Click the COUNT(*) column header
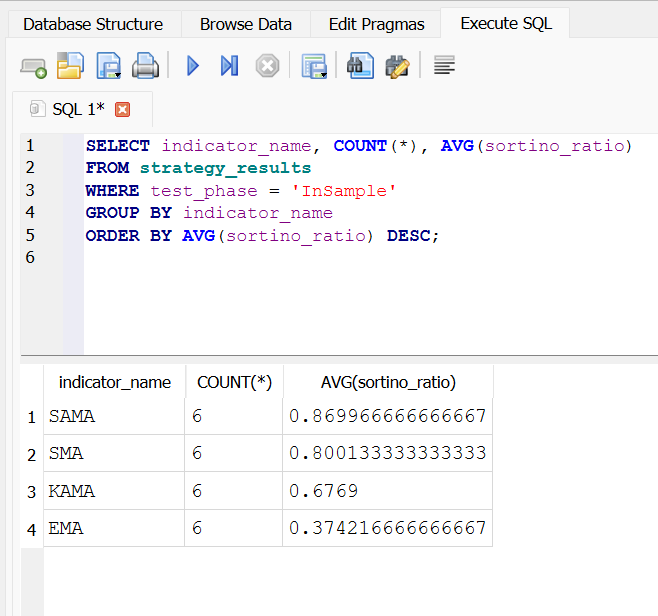The width and height of the screenshot is (658, 616). click(235, 382)
